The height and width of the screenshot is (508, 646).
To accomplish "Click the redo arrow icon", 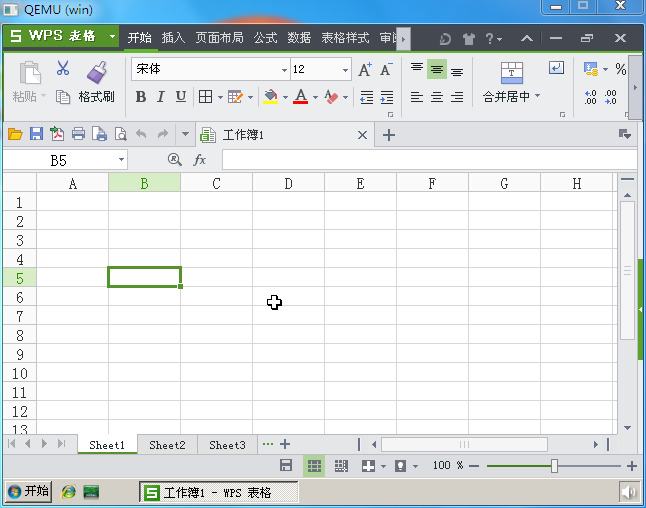I will coord(163,134).
